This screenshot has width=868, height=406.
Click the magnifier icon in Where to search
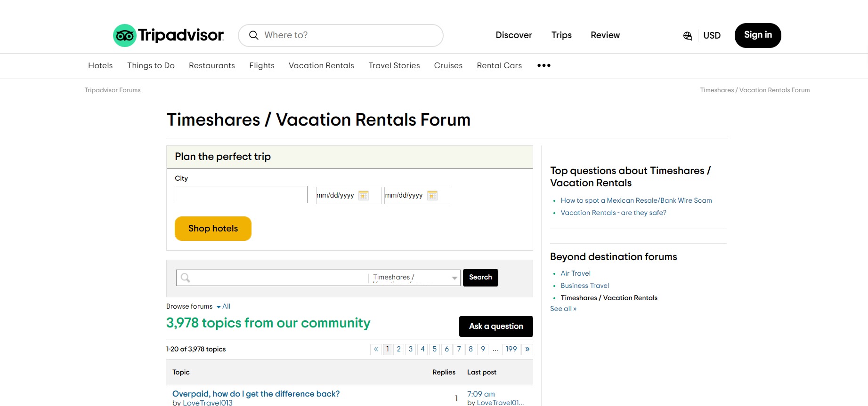(x=253, y=35)
